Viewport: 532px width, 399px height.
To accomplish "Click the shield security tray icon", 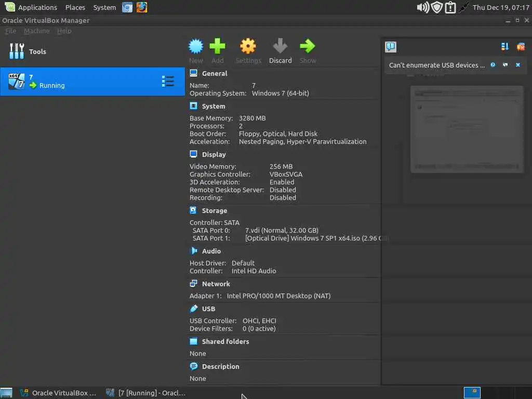I will (x=437, y=7).
